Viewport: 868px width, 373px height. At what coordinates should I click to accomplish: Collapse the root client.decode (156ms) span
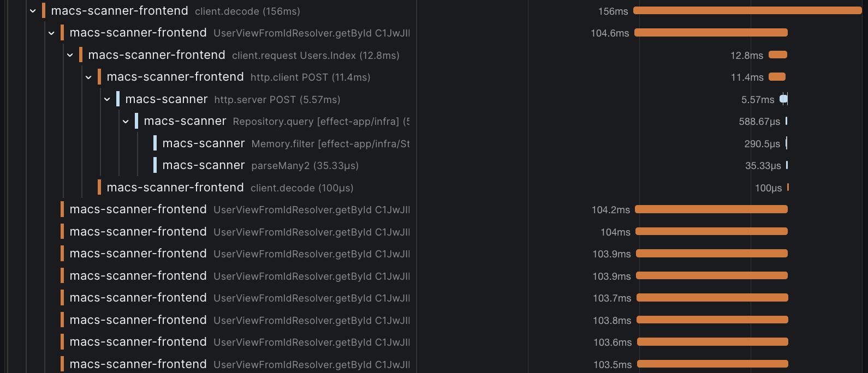pyautogui.click(x=33, y=10)
